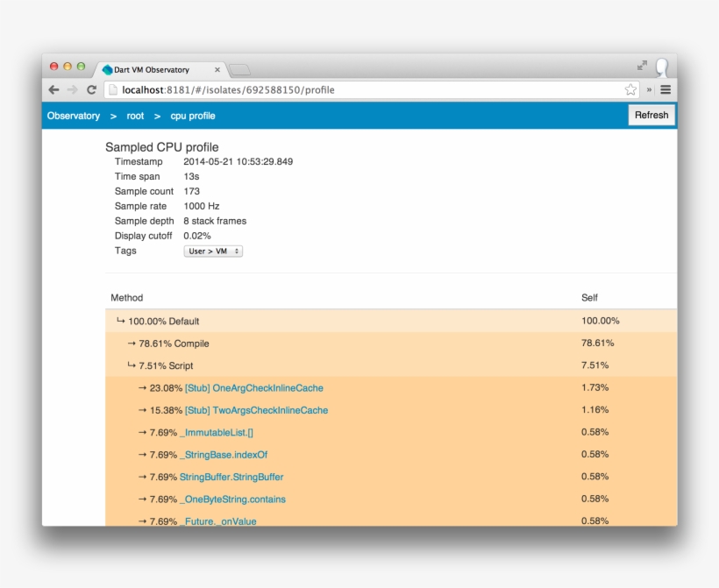Click the browser back arrow
Viewport: 719px width, 588px height.
(x=53, y=89)
